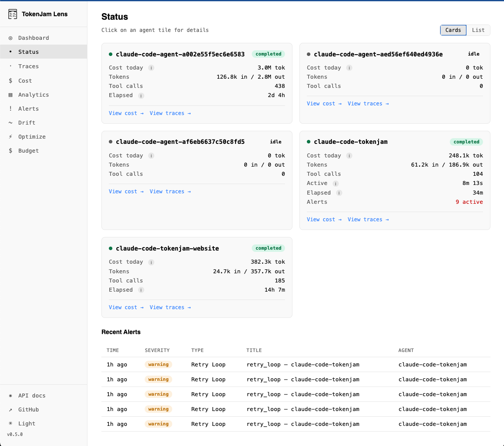Click the v0.5.0 version label

[15, 435]
